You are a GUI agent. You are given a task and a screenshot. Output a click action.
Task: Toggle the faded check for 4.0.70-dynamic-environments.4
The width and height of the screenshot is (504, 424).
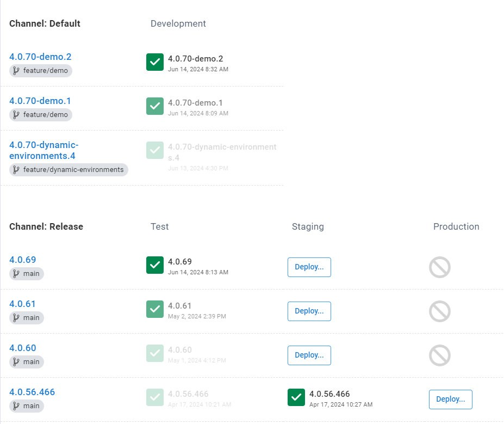154,150
